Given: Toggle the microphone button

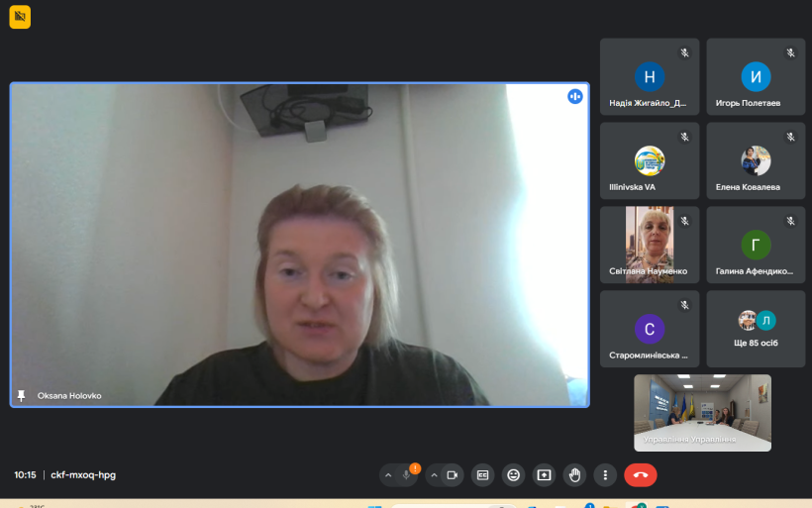Looking at the screenshot, I should tap(407, 475).
